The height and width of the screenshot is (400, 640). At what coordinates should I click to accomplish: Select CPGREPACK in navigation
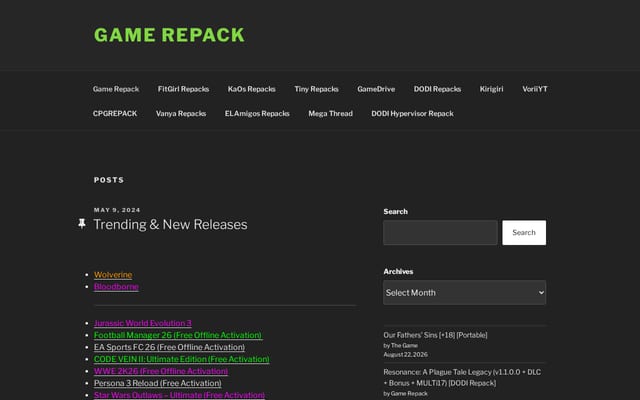[115, 113]
